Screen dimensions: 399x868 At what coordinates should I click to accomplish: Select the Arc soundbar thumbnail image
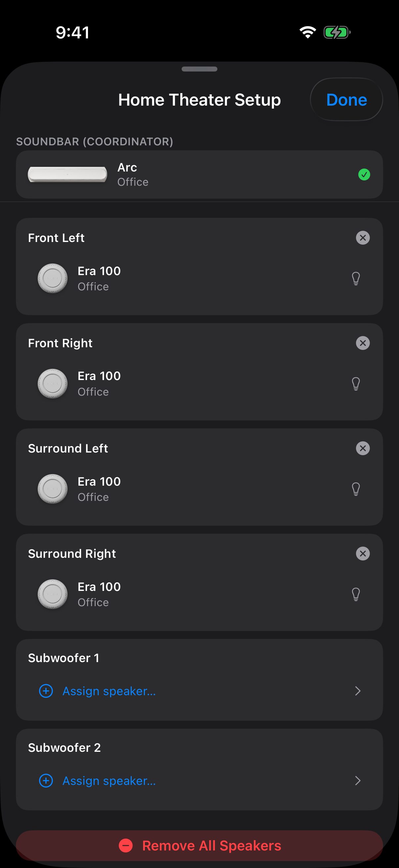67,174
